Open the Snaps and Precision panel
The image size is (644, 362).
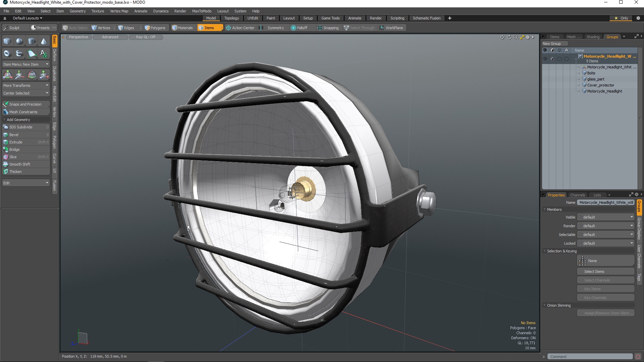tap(25, 104)
